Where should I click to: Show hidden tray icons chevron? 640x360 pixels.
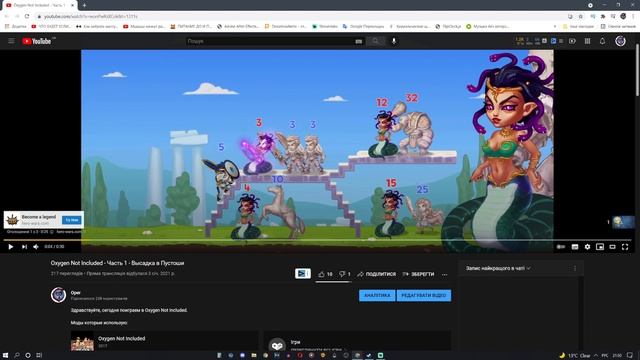596,356
